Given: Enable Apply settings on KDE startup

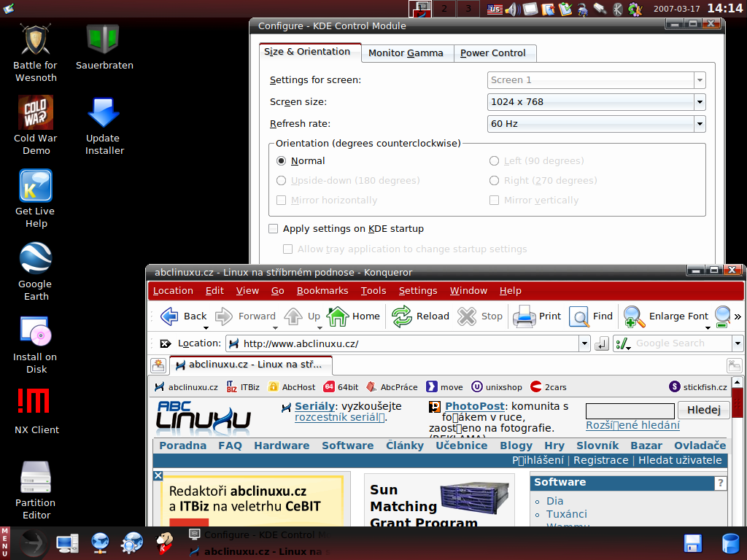Looking at the screenshot, I should (273, 228).
